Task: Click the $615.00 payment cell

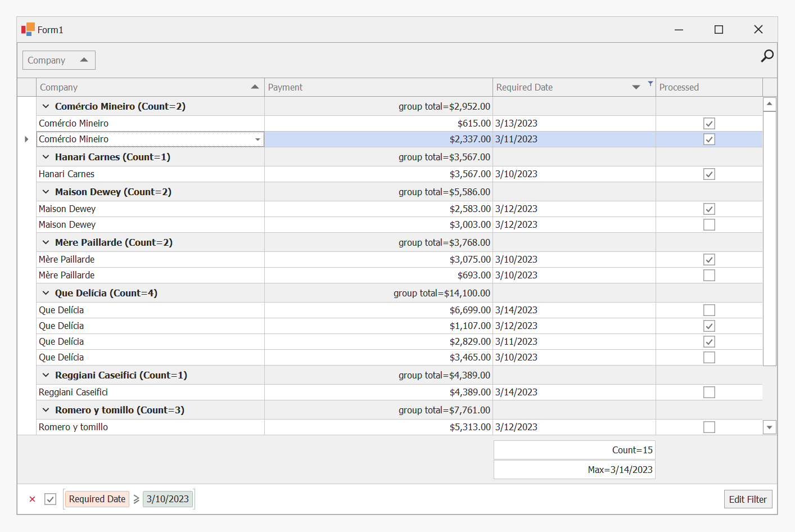Action: tap(378, 123)
